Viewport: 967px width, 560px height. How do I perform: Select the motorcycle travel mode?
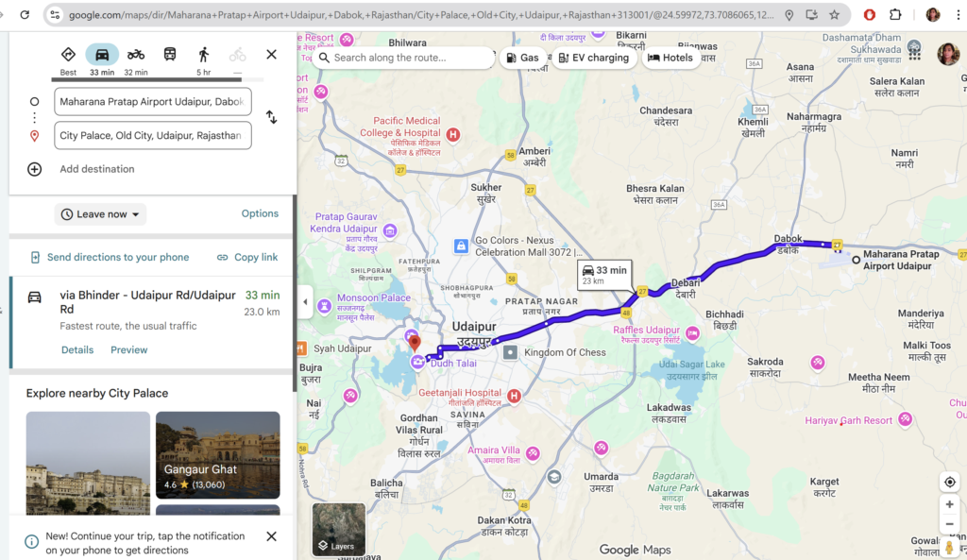click(x=136, y=55)
